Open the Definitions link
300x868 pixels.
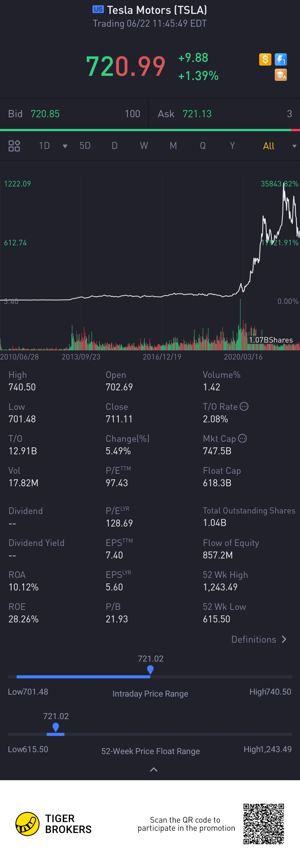(259, 639)
